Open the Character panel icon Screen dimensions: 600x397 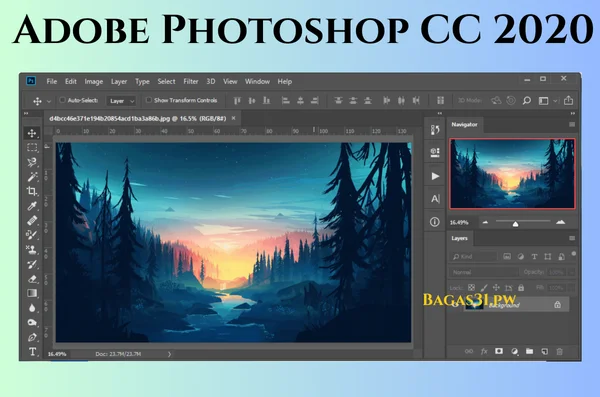click(435, 199)
